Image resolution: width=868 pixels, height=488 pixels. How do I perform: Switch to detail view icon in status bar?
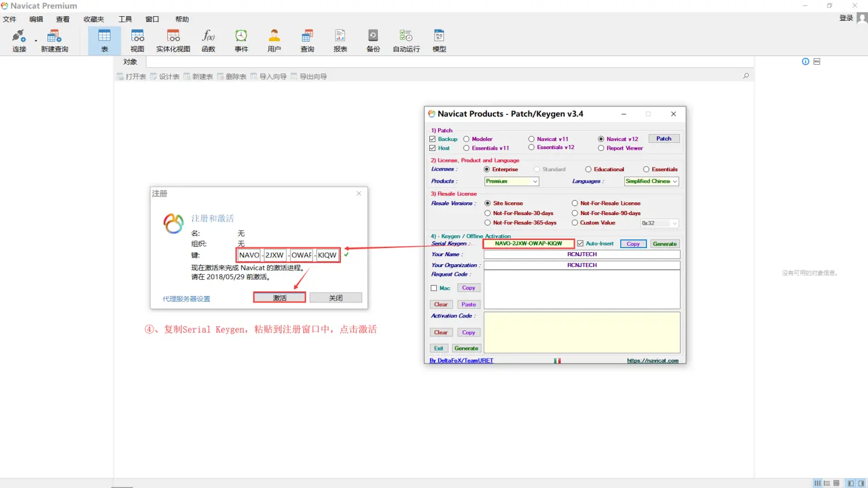[827, 483]
